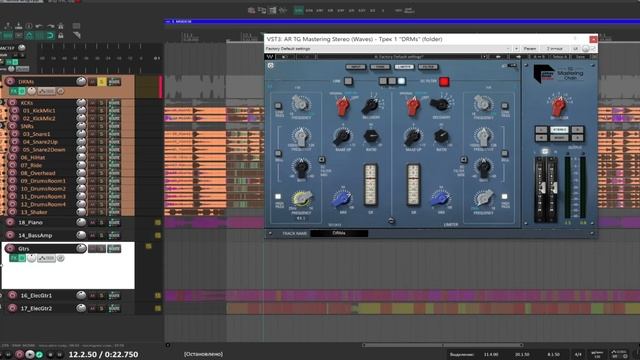Open FX chain of DRMs track
This screenshot has height=360, width=640.
[x=14, y=91]
